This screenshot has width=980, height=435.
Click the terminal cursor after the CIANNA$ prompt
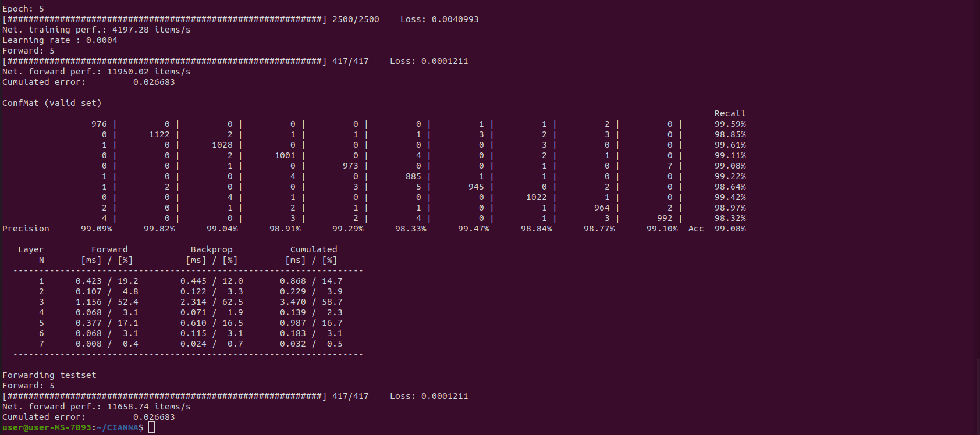[151, 427]
